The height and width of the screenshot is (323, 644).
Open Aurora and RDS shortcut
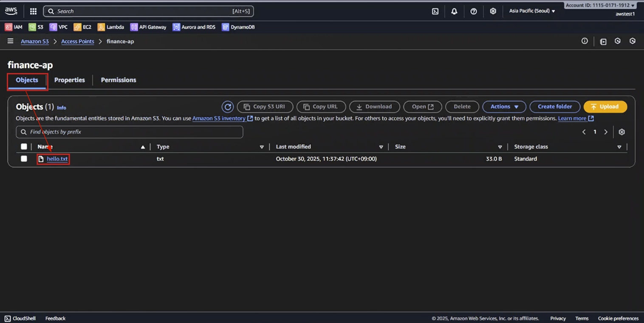coord(194,27)
